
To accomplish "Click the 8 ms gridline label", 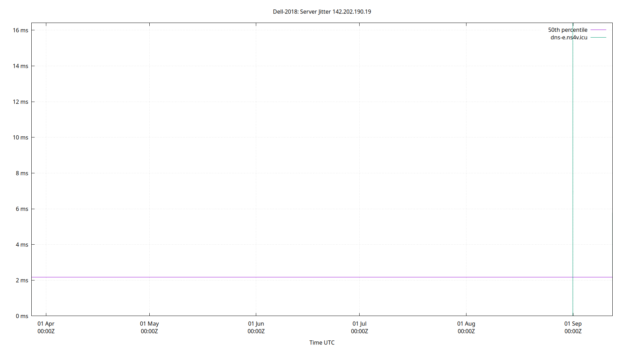I will 22,173.
